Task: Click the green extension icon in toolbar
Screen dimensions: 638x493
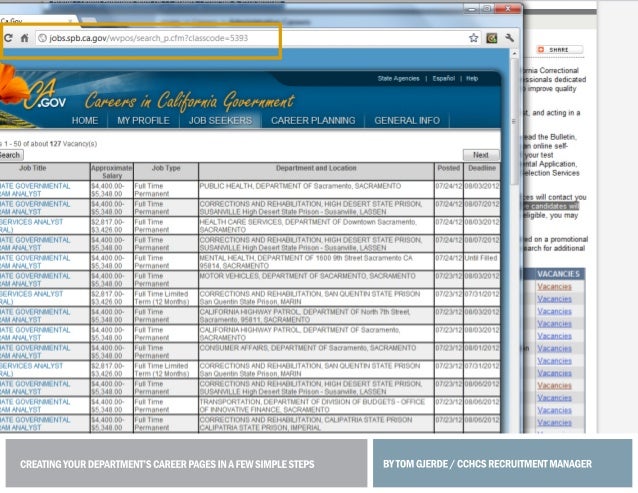Action: [492, 38]
